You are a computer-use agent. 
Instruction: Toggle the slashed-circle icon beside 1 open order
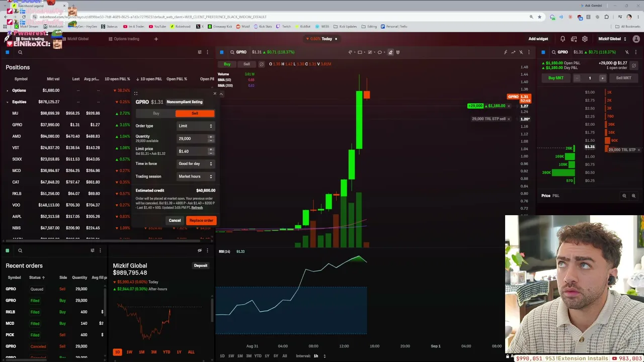634,65
